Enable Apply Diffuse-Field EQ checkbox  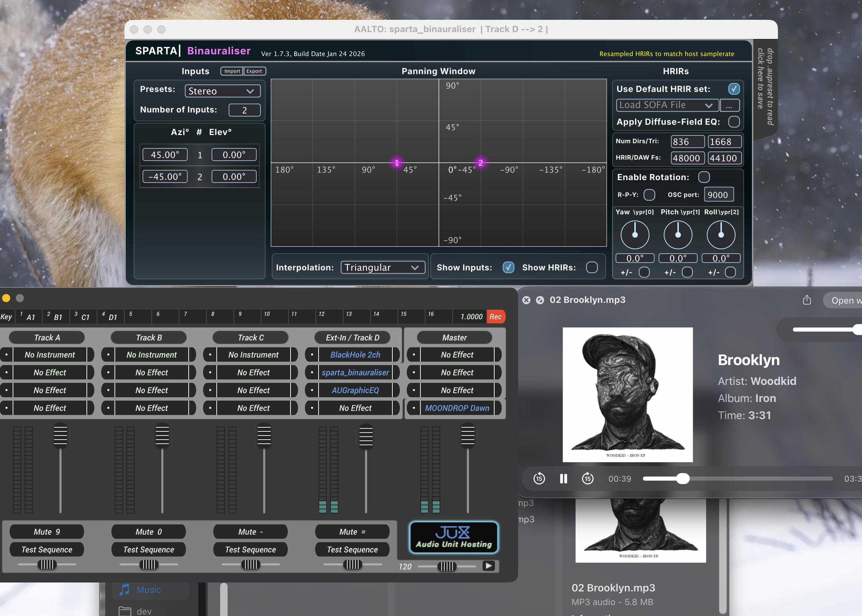click(x=734, y=122)
